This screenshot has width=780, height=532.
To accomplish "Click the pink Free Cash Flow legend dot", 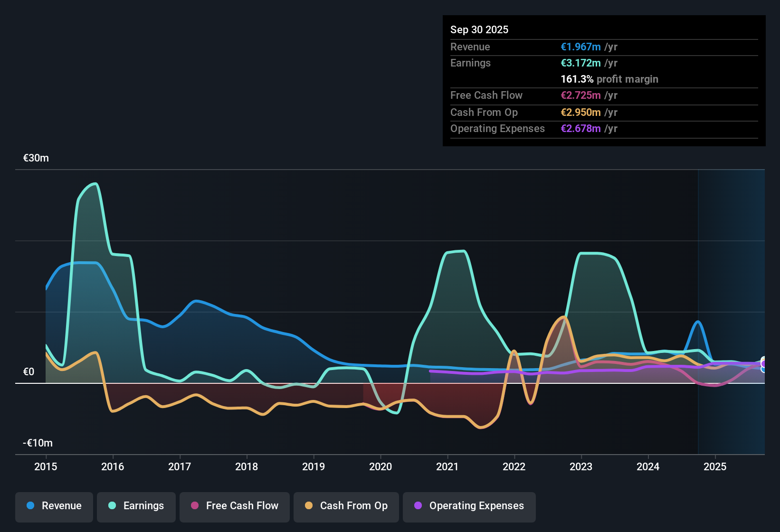I will [x=195, y=505].
